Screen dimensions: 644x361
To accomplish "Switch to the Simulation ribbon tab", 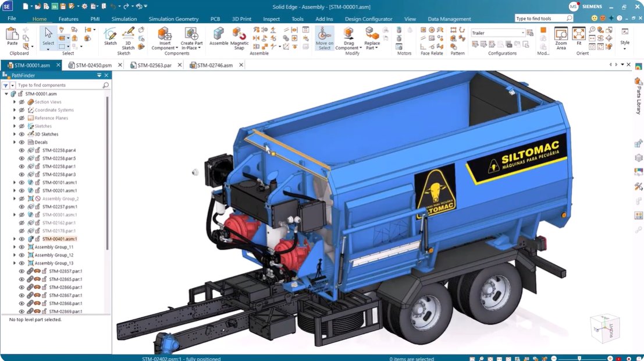I will pyautogui.click(x=124, y=19).
